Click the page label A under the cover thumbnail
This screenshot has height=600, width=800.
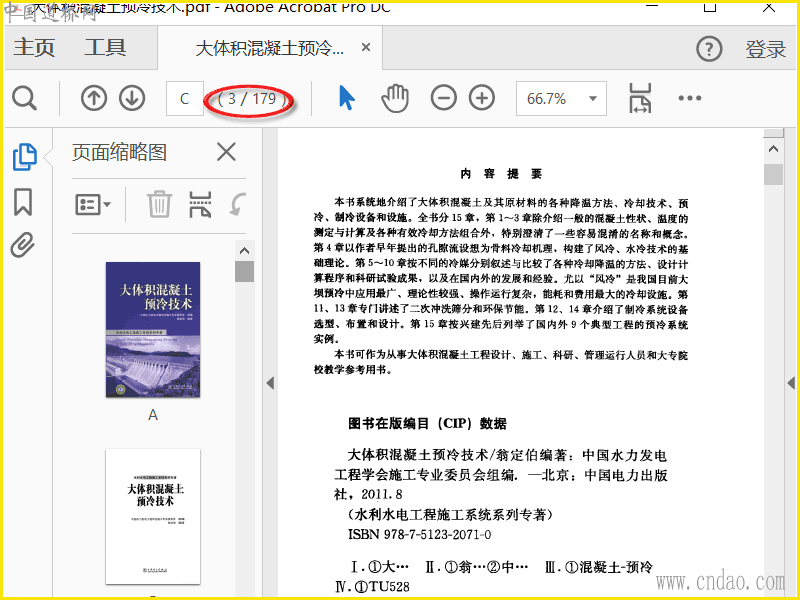[x=153, y=415]
